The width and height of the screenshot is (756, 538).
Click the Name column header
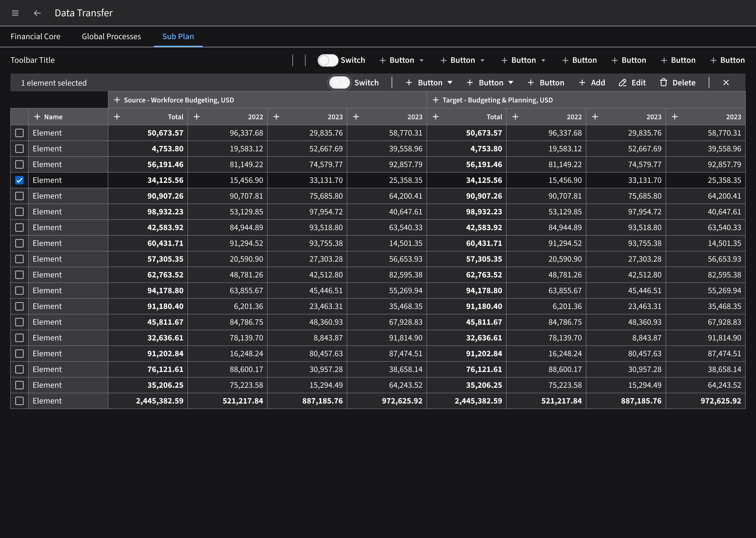68,117
